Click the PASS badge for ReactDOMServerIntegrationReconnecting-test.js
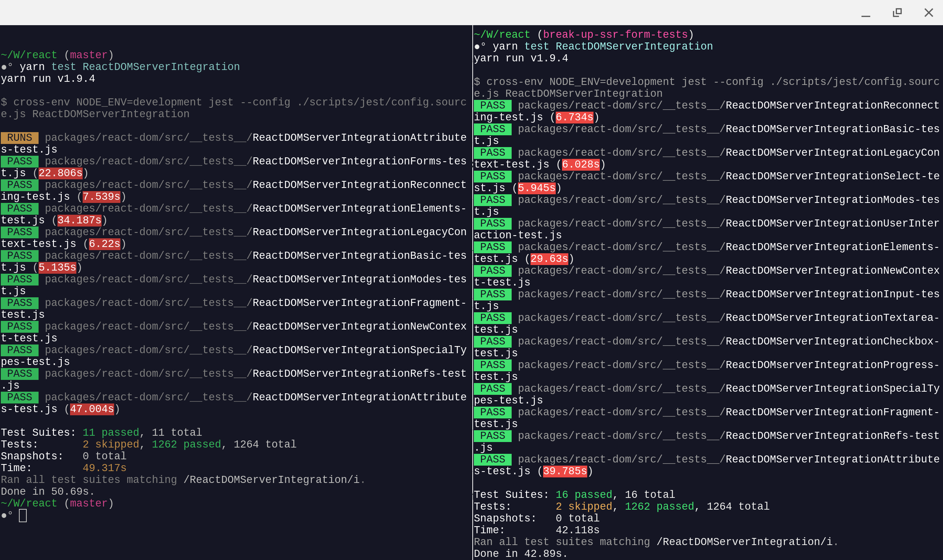The height and width of the screenshot is (560, 943). coord(19,185)
